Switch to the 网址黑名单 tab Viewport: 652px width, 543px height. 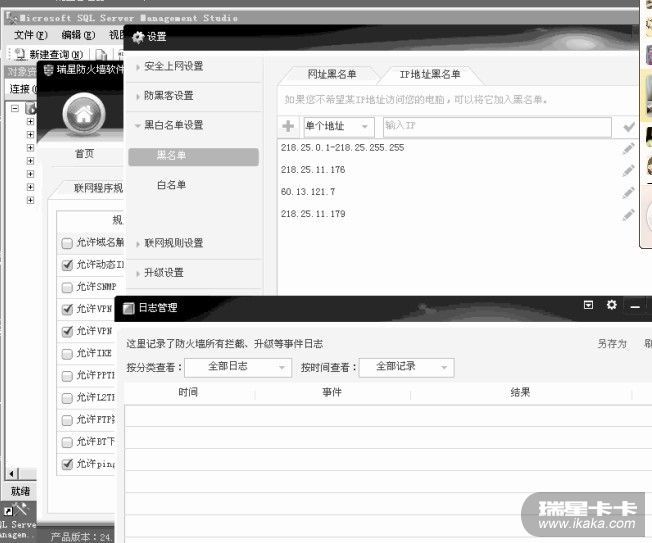click(331, 74)
